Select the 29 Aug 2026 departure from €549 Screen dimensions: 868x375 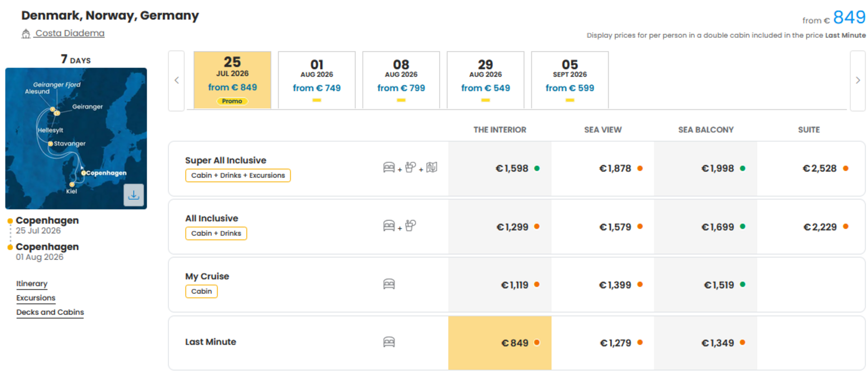(x=485, y=80)
